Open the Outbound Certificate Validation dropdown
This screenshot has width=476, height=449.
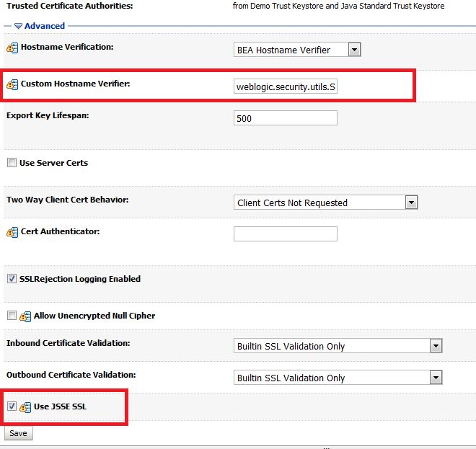(x=338, y=378)
